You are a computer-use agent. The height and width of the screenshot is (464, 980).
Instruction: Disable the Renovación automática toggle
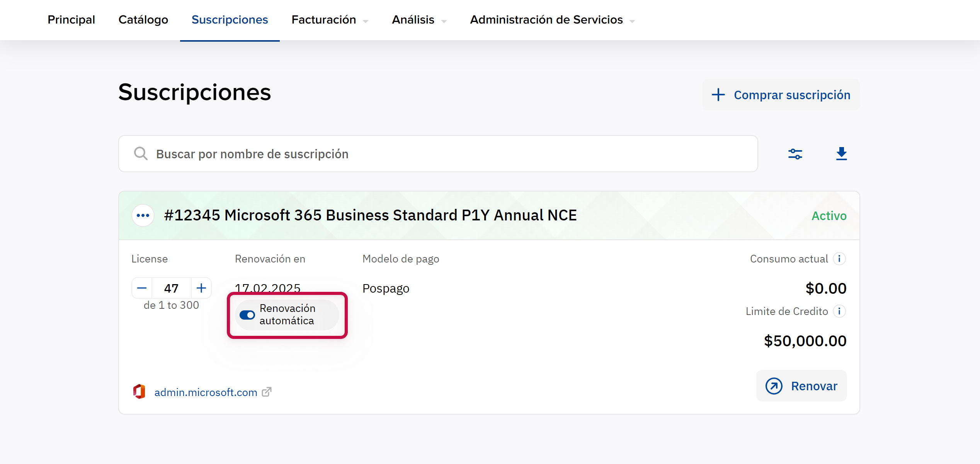pos(247,315)
